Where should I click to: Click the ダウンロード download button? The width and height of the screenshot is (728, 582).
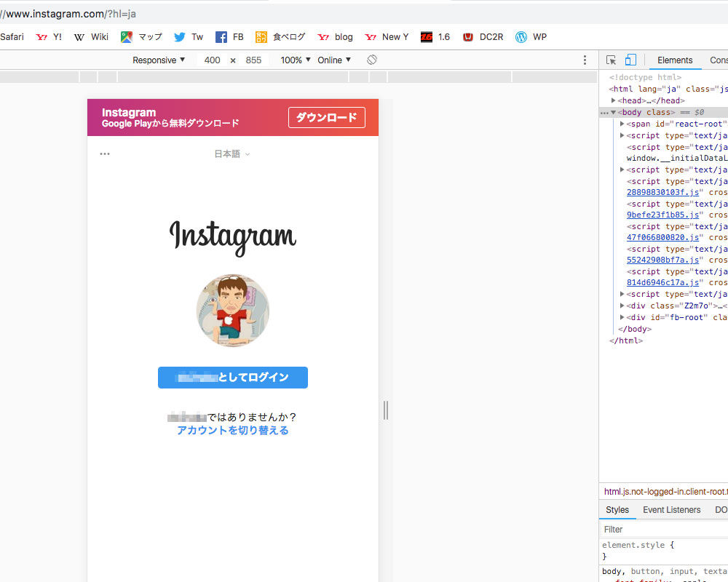(x=326, y=117)
